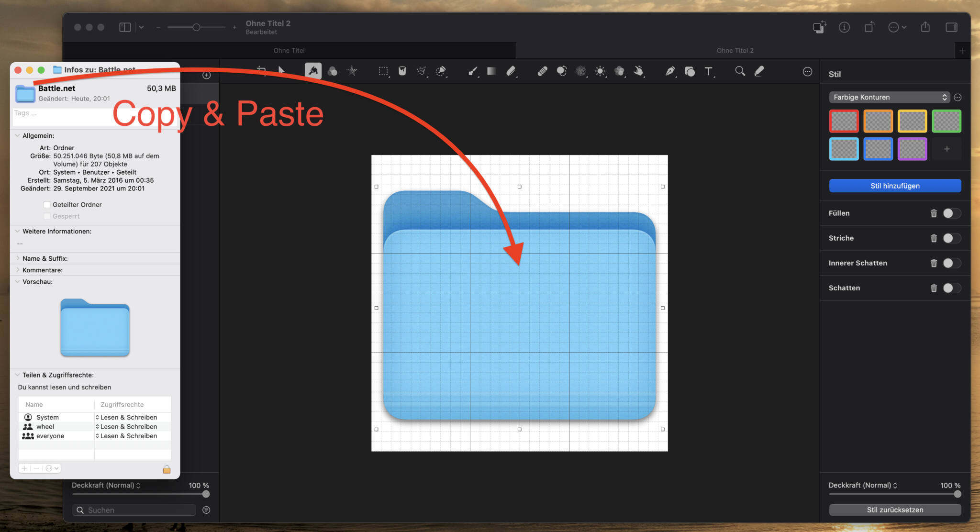Image resolution: width=980 pixels, height=532 pixels.
Task: Click Stil zurücksetzen at the bottom right
Action: click(x=894, y=510)
